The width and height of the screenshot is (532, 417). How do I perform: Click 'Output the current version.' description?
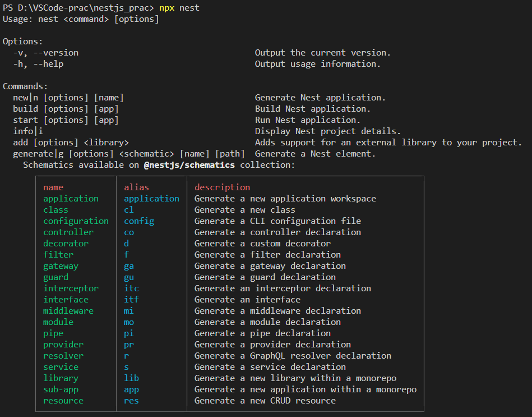pyautogui.click(x=323, y=53)
